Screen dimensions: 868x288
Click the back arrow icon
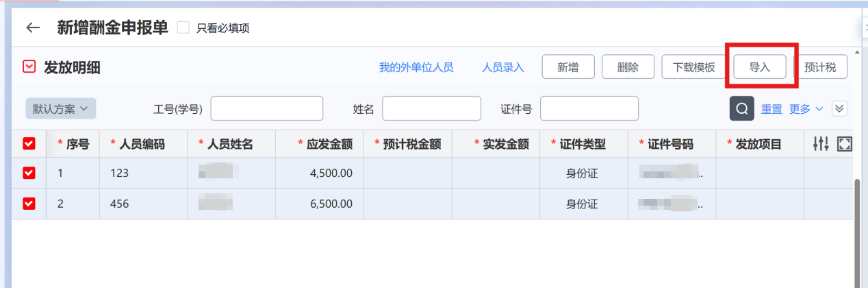pyautogui.click(x=33, y=28)
